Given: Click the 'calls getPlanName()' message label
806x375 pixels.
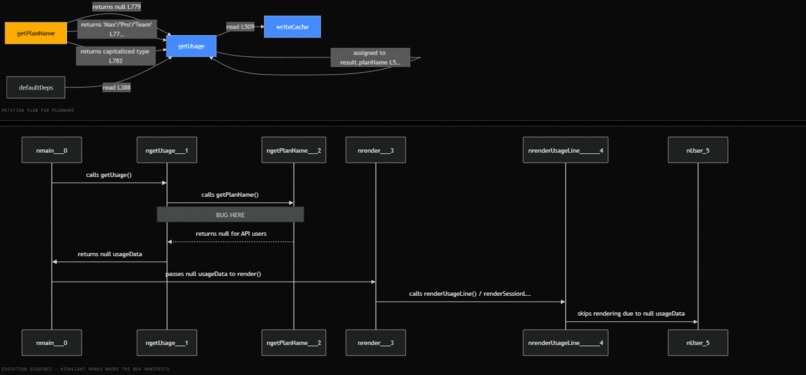Looking at the screenshot, I should coord(230,195).
